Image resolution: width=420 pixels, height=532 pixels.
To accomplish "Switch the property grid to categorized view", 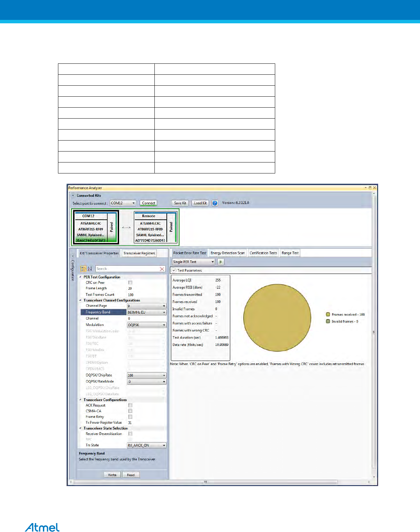I will coord(83,269).
